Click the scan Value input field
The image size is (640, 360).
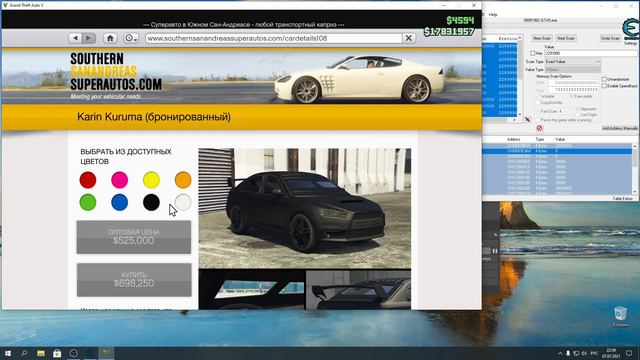(x=591, y=53)
